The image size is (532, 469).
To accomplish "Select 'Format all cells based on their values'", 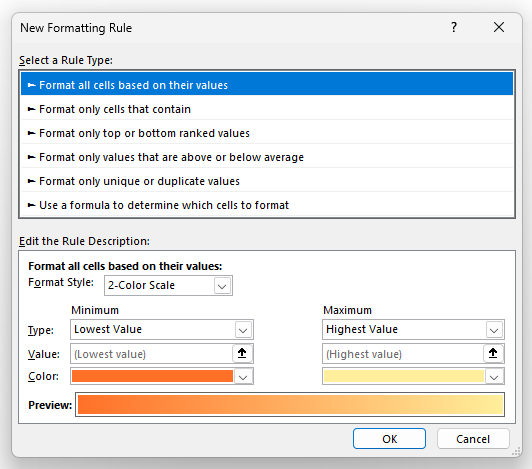I will tap(267, 85).
